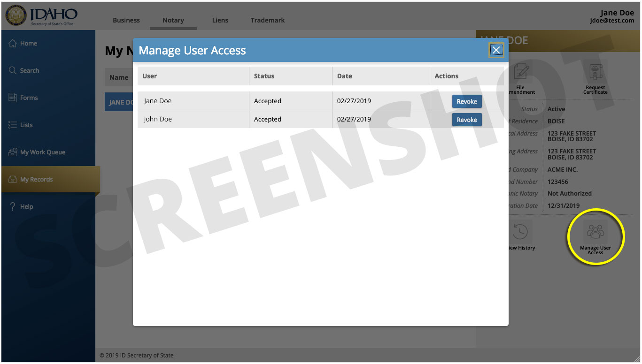
Task: Click the Jane Doe account name
Action: [x=617, y=13]
